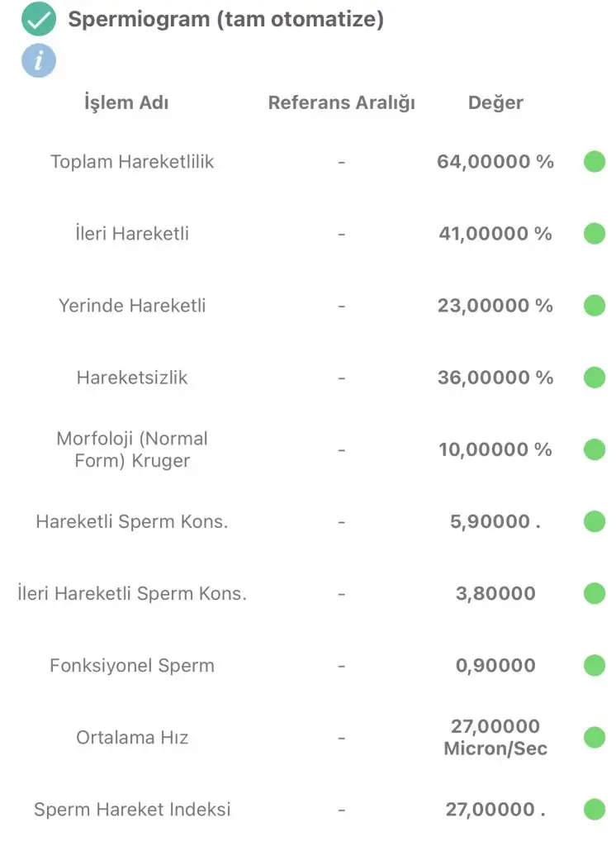The height and width of the screenshot is (846, 616).
Task: Click the 27,00000 Micron/Sec value
Action: point(495,737)
